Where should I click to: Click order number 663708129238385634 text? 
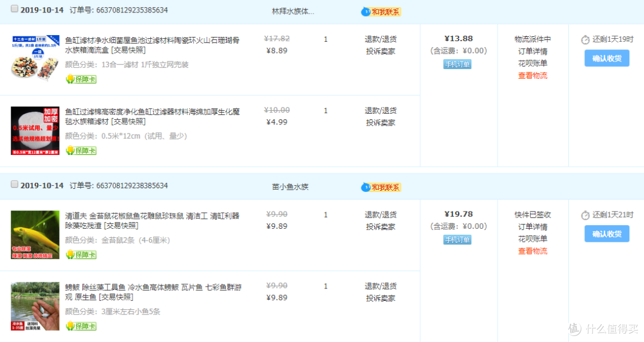pos(132,186)
